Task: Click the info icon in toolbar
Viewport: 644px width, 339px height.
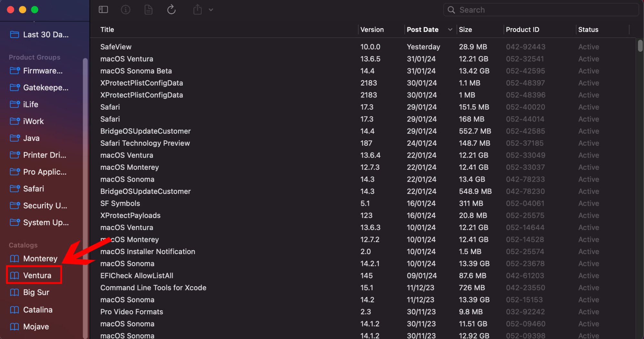Action: (x=126, y=10)
